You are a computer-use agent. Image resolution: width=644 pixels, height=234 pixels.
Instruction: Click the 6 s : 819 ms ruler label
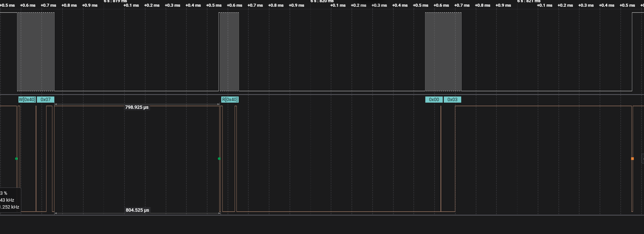[x=115, y=1]
